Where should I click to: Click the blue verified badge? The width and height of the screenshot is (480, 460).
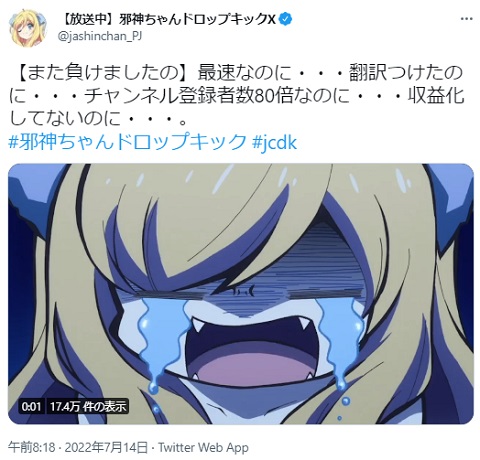[286, 19]
